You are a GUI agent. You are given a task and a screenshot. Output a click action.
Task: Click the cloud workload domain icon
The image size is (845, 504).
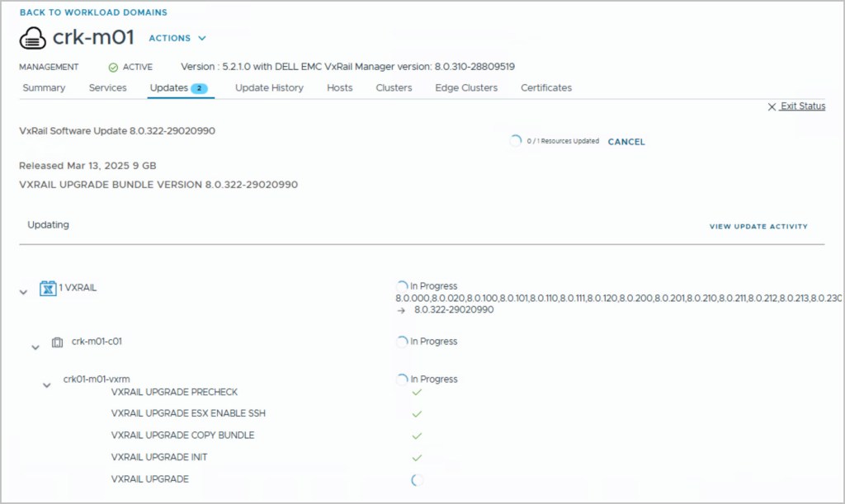[32, 38]
